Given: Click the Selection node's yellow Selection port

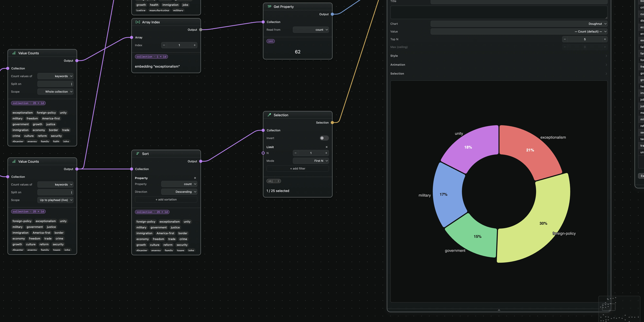Looking at the screenshot, I should (332, 122).
